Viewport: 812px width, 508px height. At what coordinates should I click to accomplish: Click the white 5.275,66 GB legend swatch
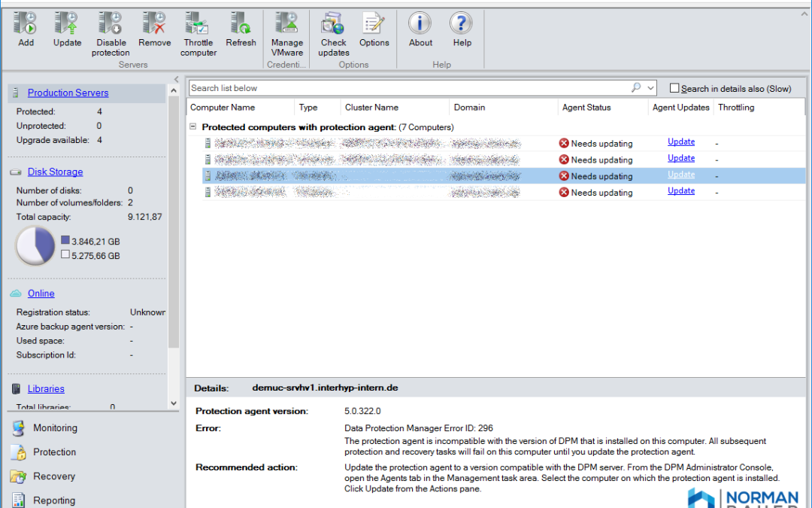click(x=65, y=254)
